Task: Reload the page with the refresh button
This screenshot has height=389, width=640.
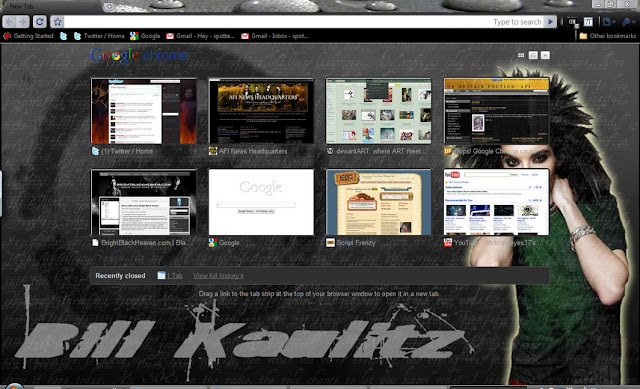Action: (40, 22)
